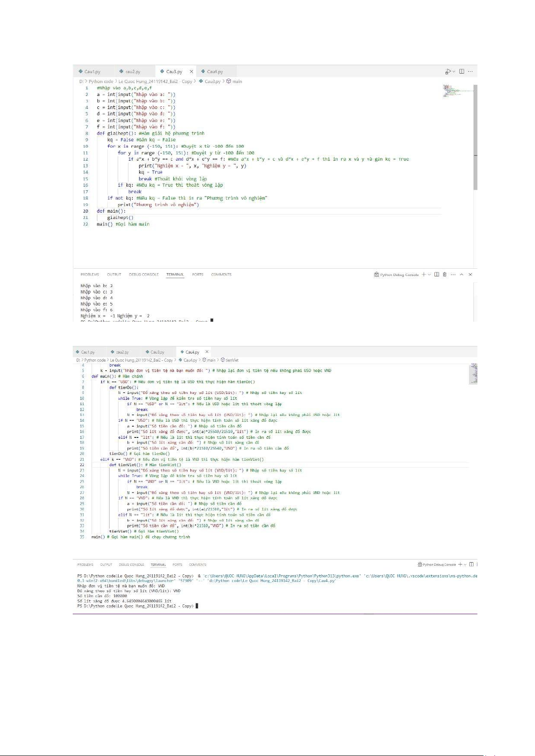Open More Actions menu of Cau3.py editor

(470, 72)
